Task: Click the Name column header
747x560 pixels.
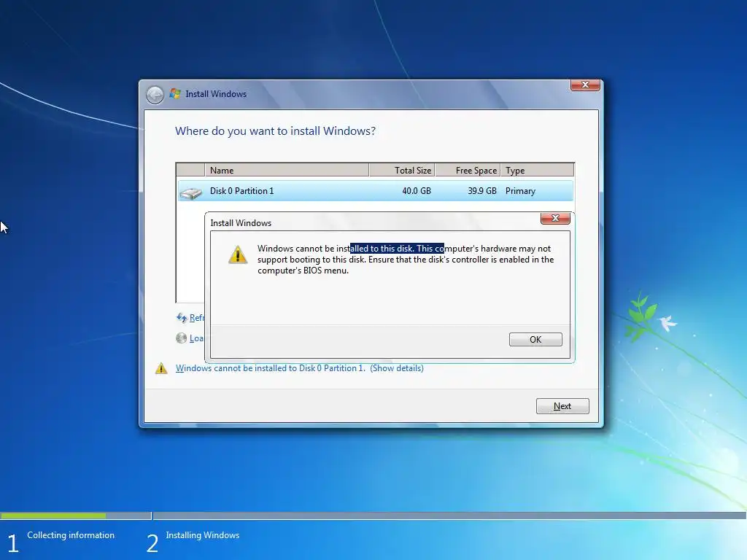Action: 287,170
